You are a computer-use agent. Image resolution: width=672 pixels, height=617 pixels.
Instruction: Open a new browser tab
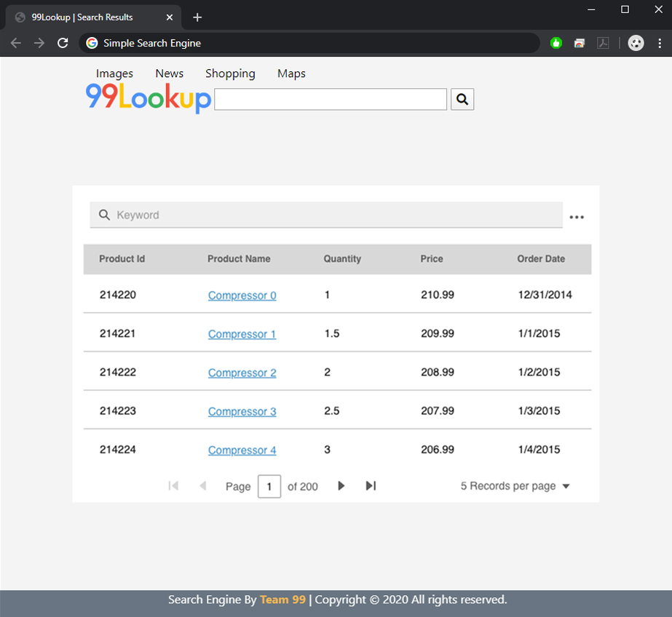197,17
